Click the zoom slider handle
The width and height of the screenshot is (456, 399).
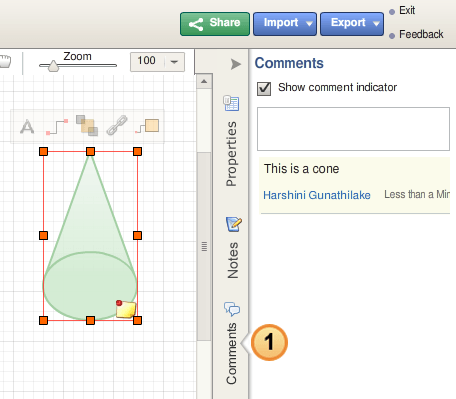[x=53, y=66]
